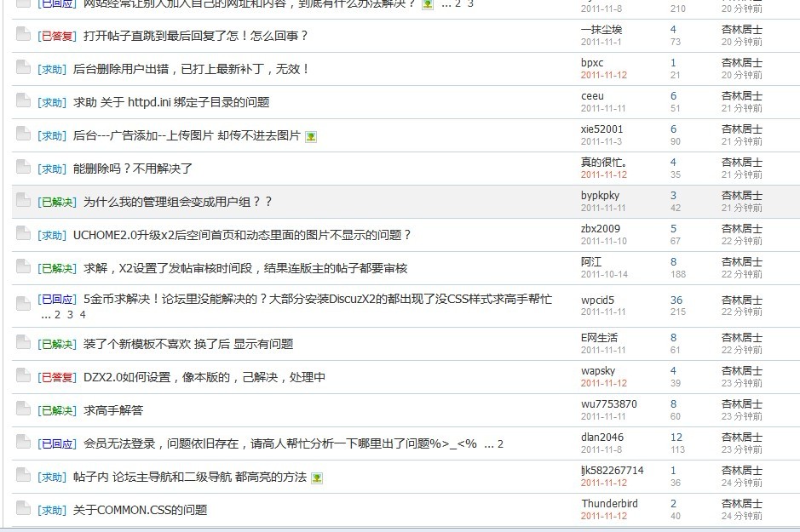View profile of author bpxc
The width and height of the screenshot is (800, 532).
pos(592,63)
